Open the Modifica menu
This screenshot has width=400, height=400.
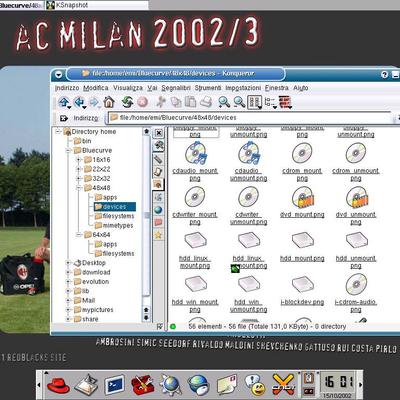pyautogui.click(x=96, y=88)
